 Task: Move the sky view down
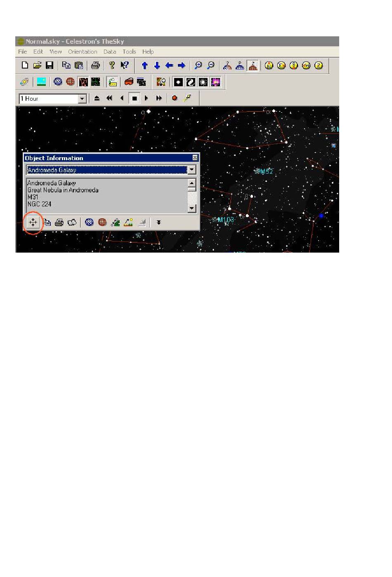coord(157,65)
